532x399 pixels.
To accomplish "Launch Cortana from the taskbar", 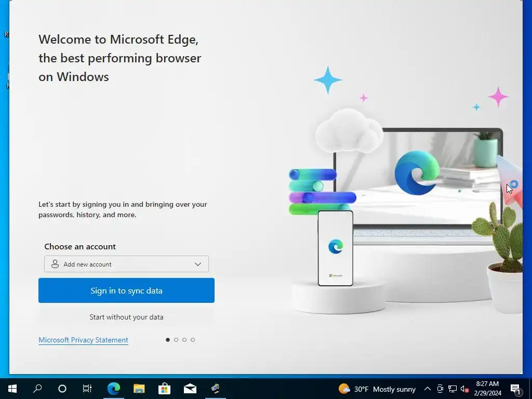I will pyautogui.click(x=62, y=389).
